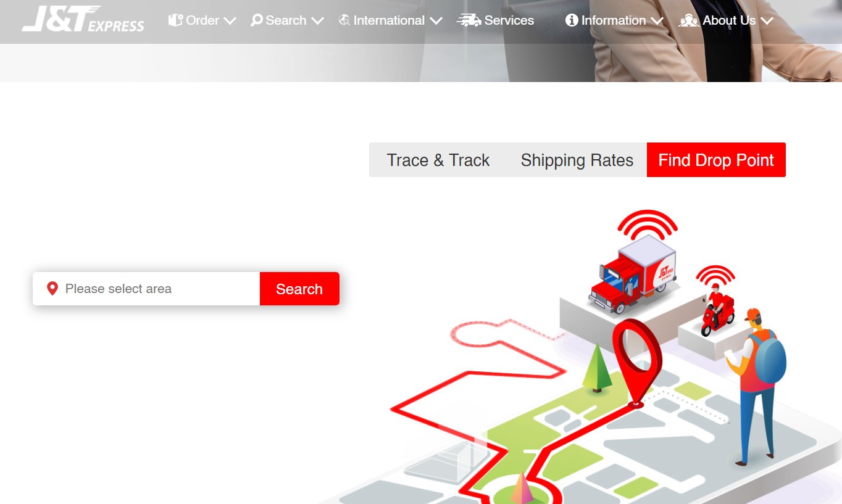Click the magnifier icon beside Search menu
This screenshot has width=842, height=504.
(x=257, y=20)
